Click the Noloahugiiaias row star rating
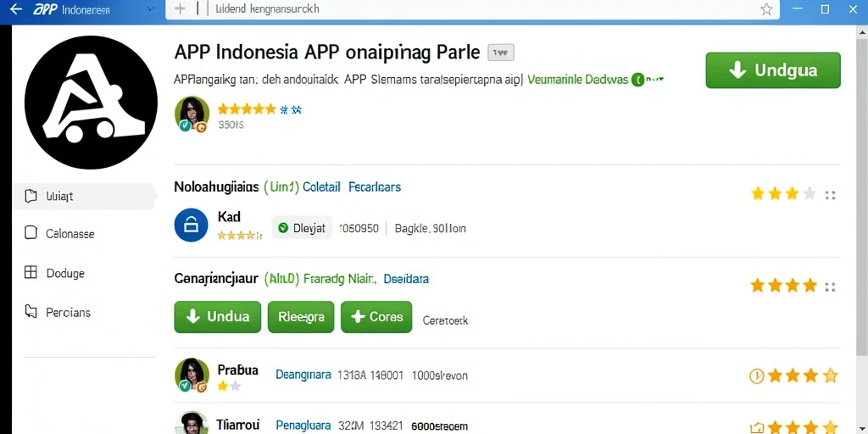This screenshot has height=434, width=868. 783,193
